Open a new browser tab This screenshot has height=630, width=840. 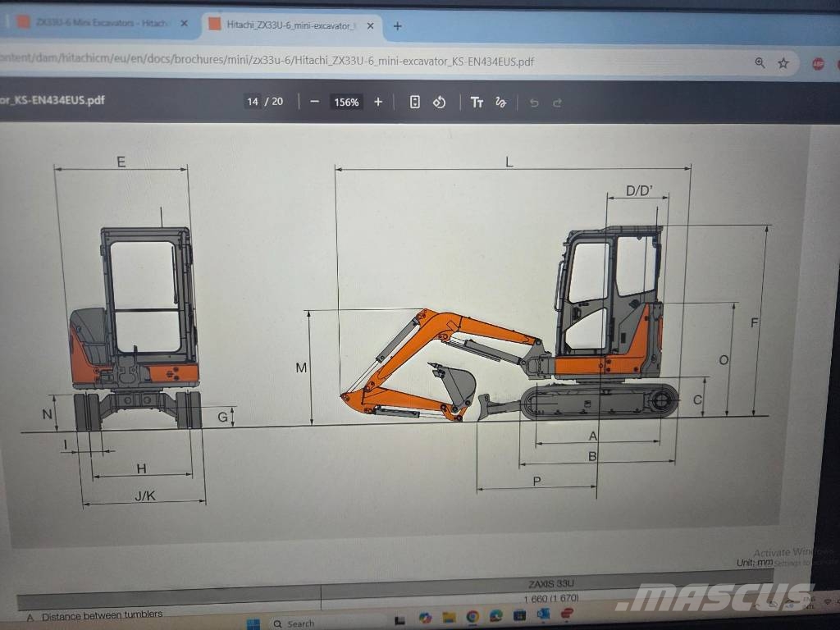click(397, 25)
